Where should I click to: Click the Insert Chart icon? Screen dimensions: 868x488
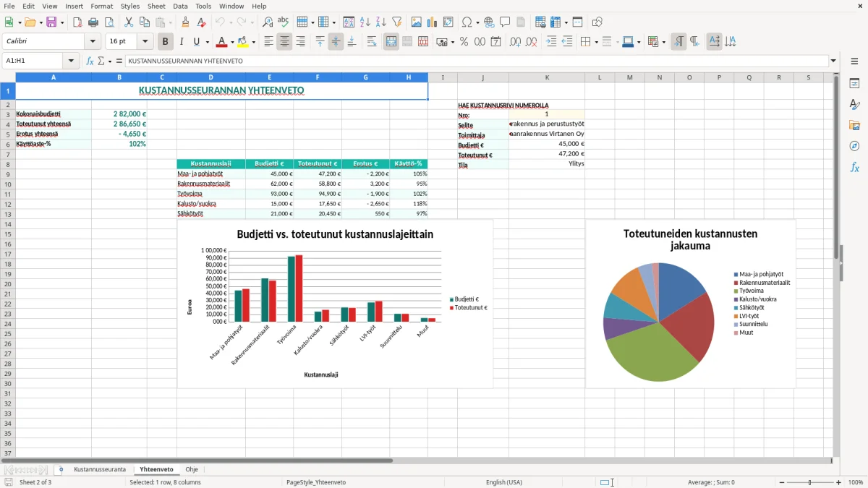[x=433, y=22]
